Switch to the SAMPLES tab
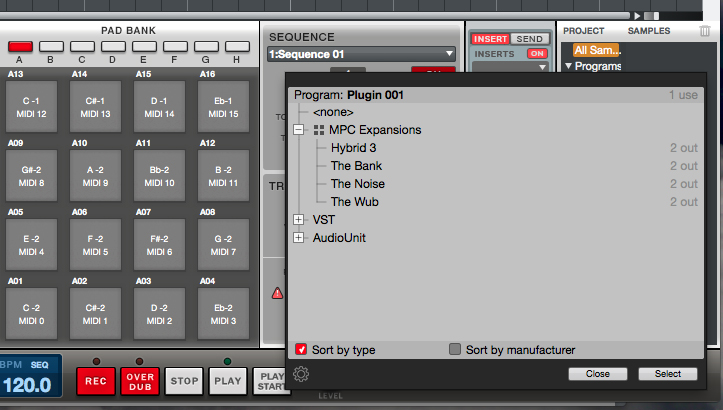 (648, 31)
